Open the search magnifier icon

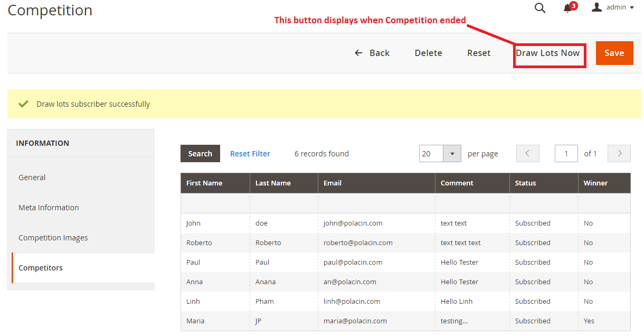coord(539,8)
